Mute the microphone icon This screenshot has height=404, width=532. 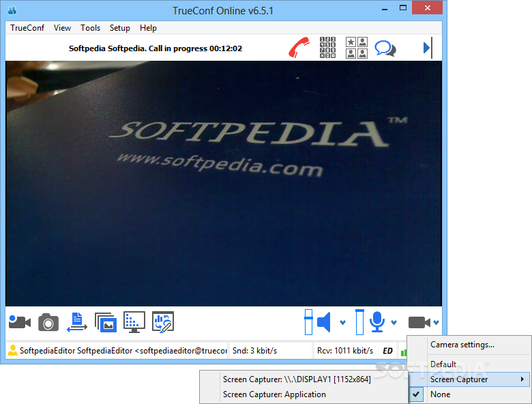pyautogui.click(x=377, y=322)
